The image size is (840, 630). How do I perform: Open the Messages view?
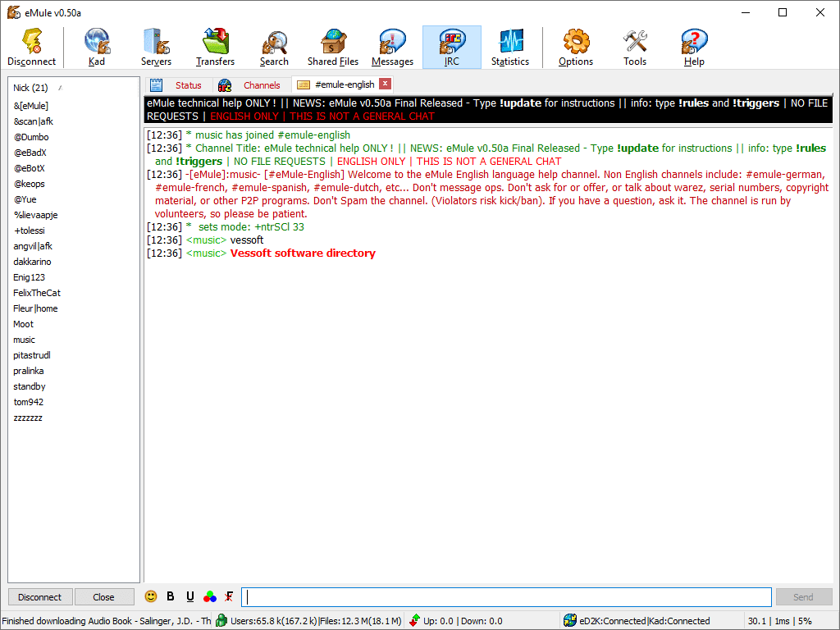click(392, 47)
